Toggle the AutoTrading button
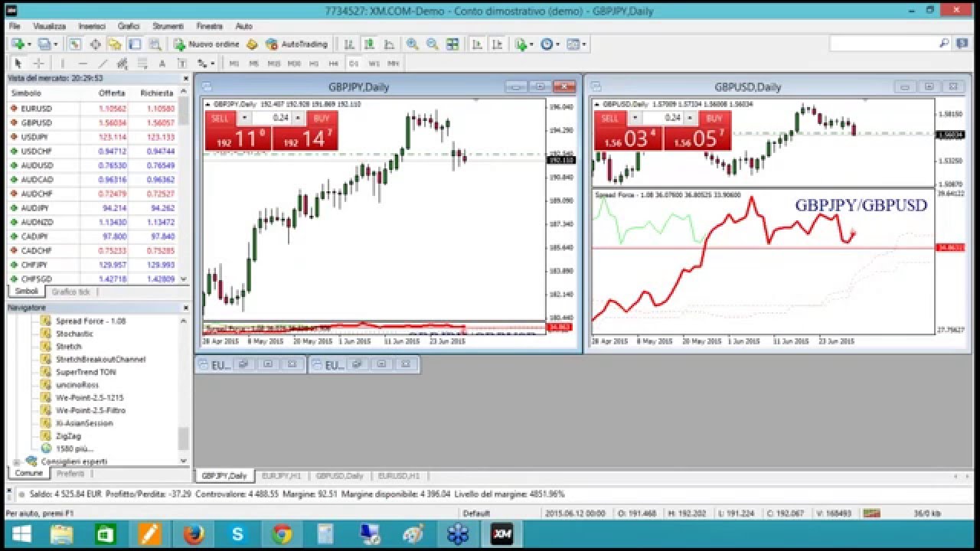 [296, 44]
